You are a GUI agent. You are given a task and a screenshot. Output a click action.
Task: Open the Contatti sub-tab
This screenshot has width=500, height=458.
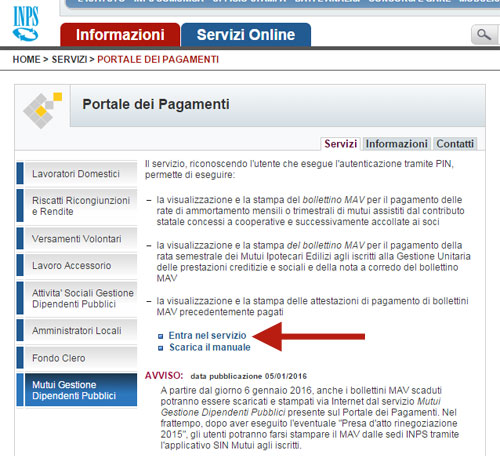(455, 144)
